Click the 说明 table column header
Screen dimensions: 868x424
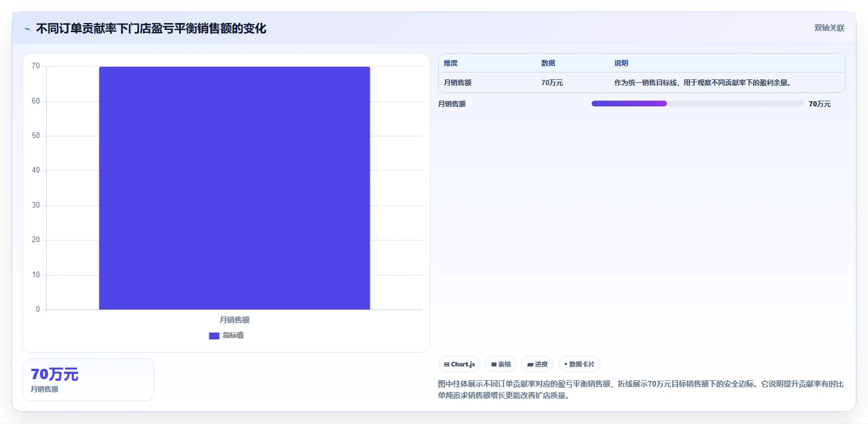(x=621, y=63)
